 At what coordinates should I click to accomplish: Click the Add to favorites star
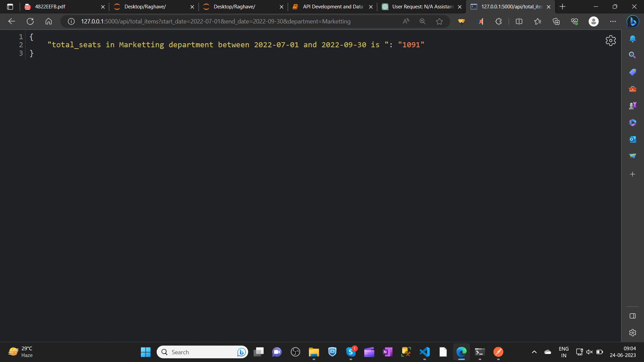[x=439, y=21]
